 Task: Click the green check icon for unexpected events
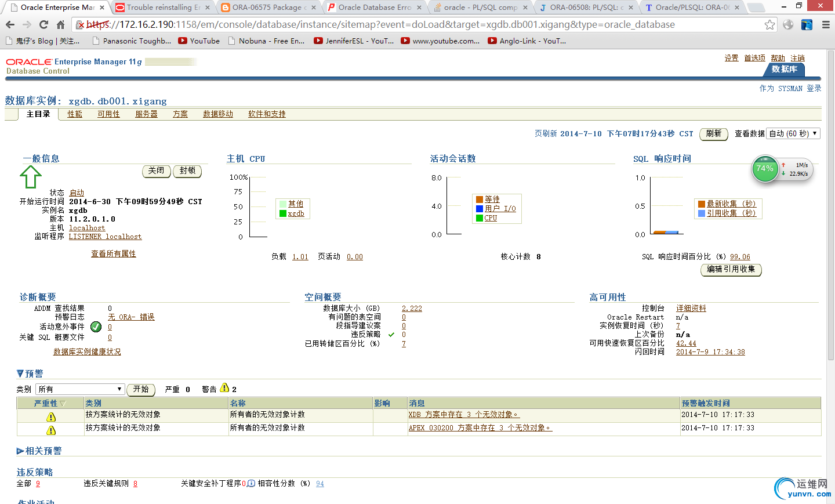tap(96, 327)
